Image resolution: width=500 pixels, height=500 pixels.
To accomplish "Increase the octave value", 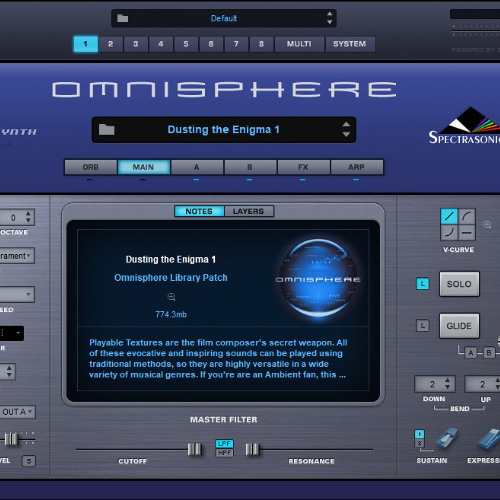I will click(28, 214).
